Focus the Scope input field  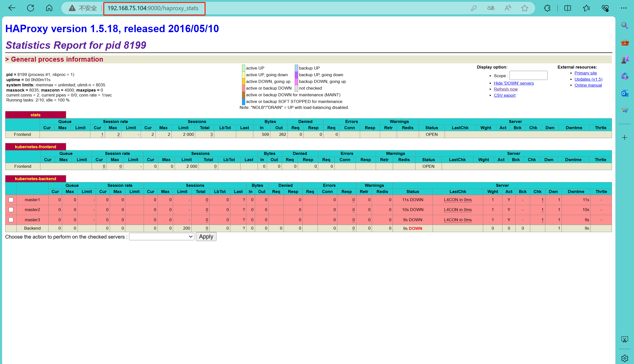coord(528,75)
